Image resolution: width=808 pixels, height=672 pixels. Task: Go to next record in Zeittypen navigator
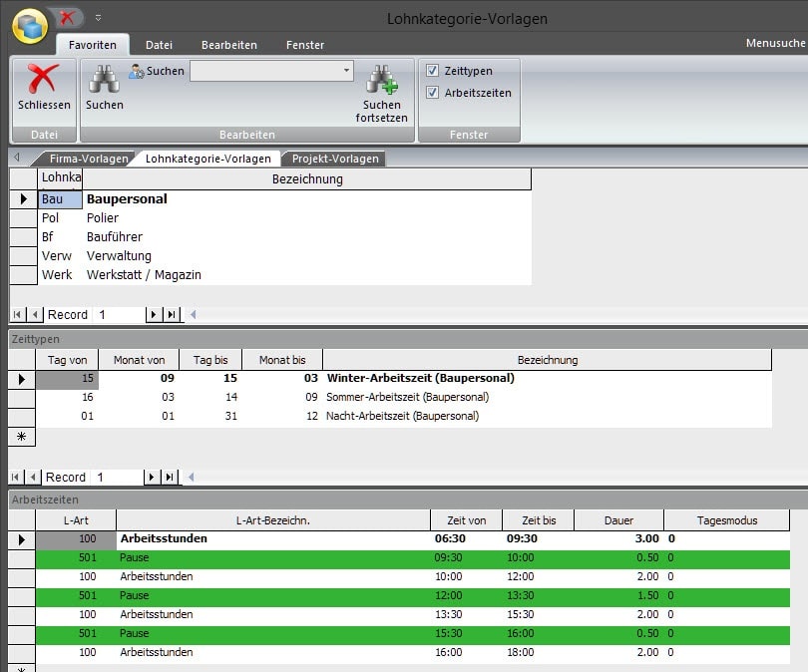[151, 478]
